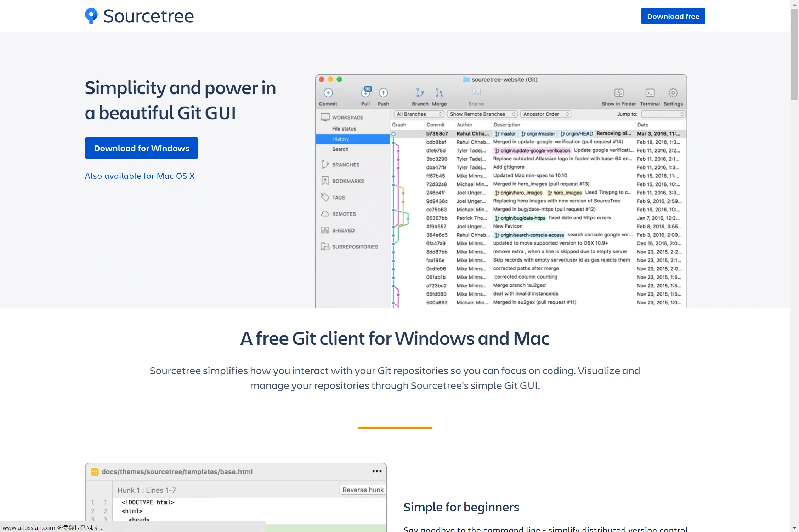The height and width of the screenshot is (532, 799).
Task: Click the Author column header
Action: pos(465,125)
